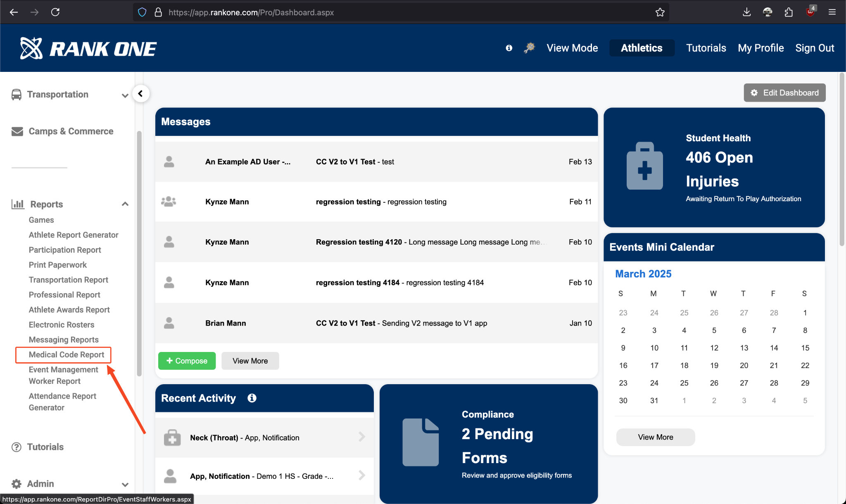
Task: Select March 31 in mini calendar
Action: 654,400
